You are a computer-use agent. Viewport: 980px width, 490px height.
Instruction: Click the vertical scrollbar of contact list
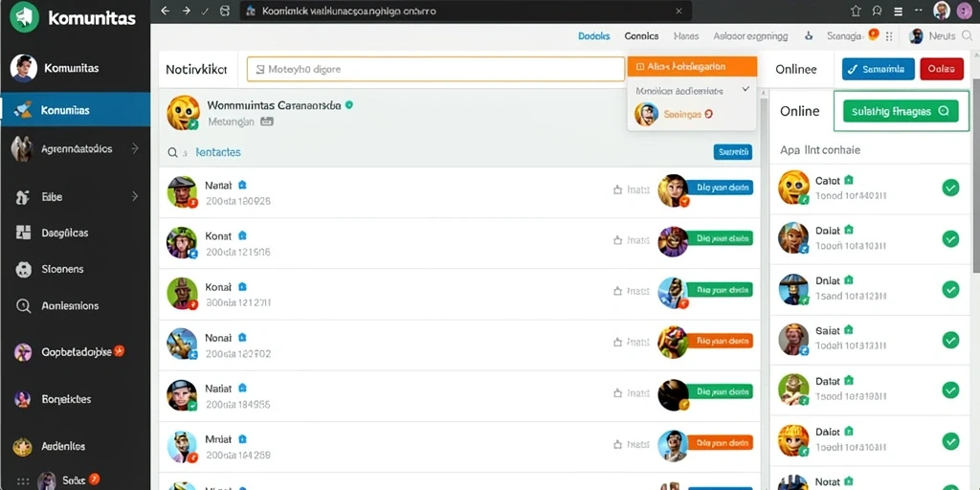764,287
